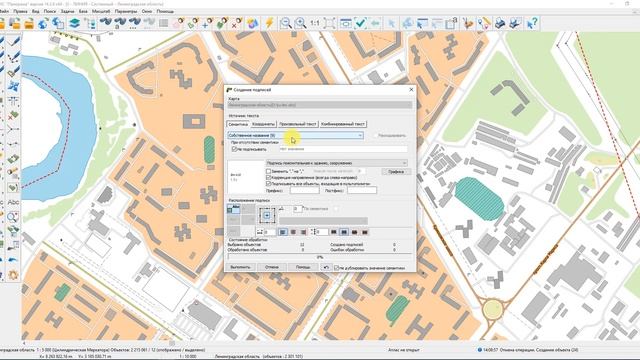The width and height of the screenshot is (640, 360).
Task: Toggle 'Коррекция направления' checkbox
Action: 268,178
